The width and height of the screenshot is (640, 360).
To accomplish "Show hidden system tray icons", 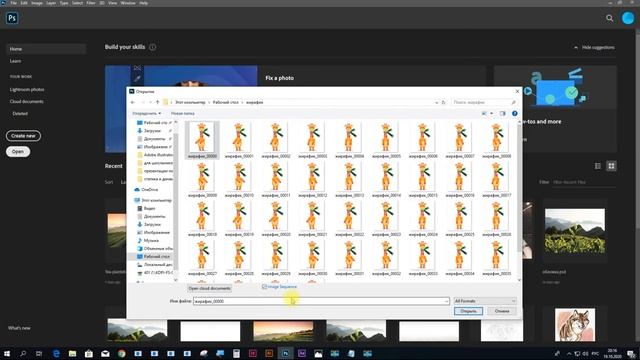I will coord(569,353).
